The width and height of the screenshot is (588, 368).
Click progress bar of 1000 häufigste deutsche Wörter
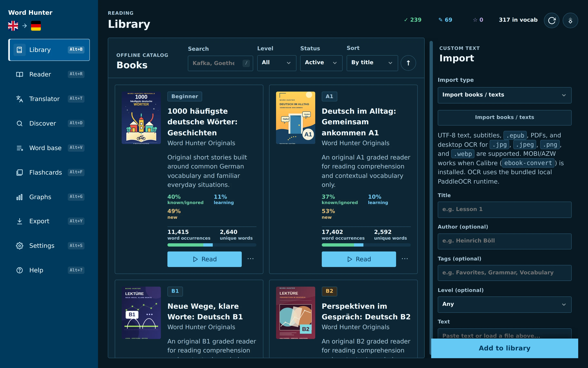tap(212, 245)
